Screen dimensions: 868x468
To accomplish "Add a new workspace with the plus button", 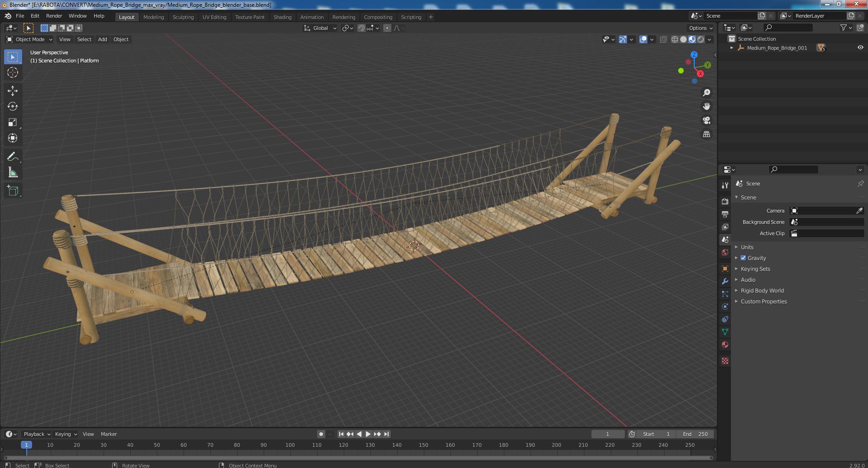I will pyautogui.click(x=431, y=17).
